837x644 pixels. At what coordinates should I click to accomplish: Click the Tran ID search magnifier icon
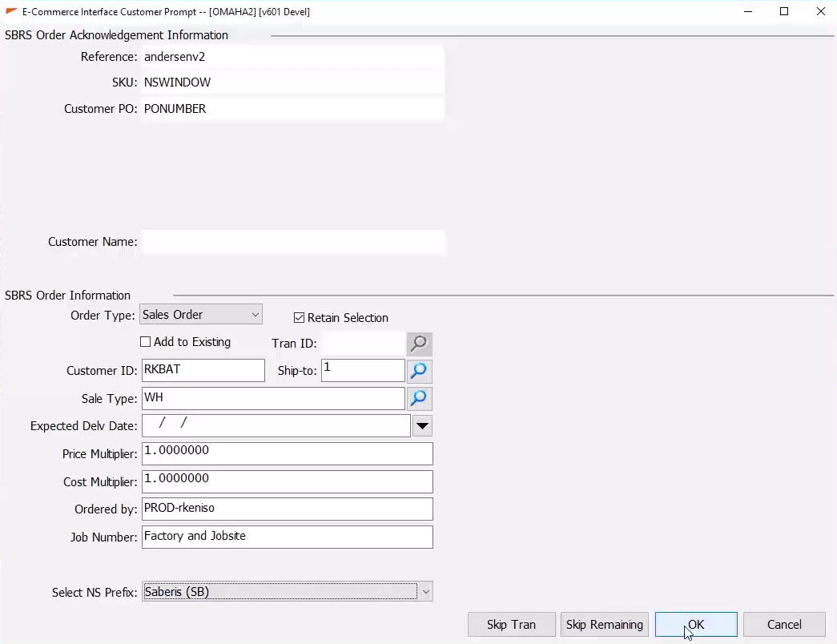click(x=419, y=344)
